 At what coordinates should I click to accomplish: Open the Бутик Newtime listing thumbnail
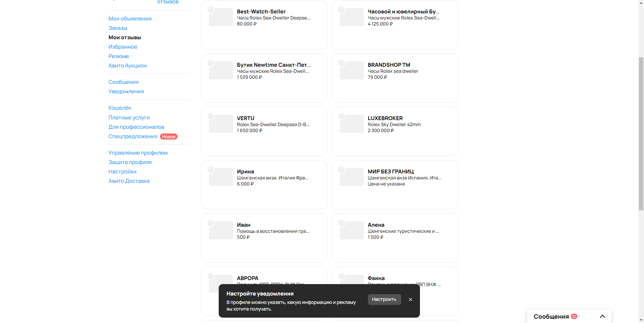pyautogui.click(x=221, y=70)
